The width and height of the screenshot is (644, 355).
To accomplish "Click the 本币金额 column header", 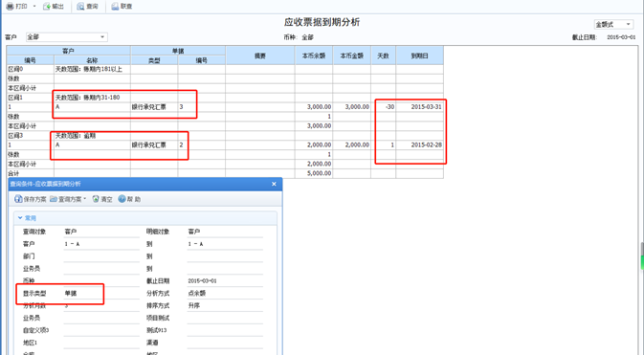I will [351, 55].
